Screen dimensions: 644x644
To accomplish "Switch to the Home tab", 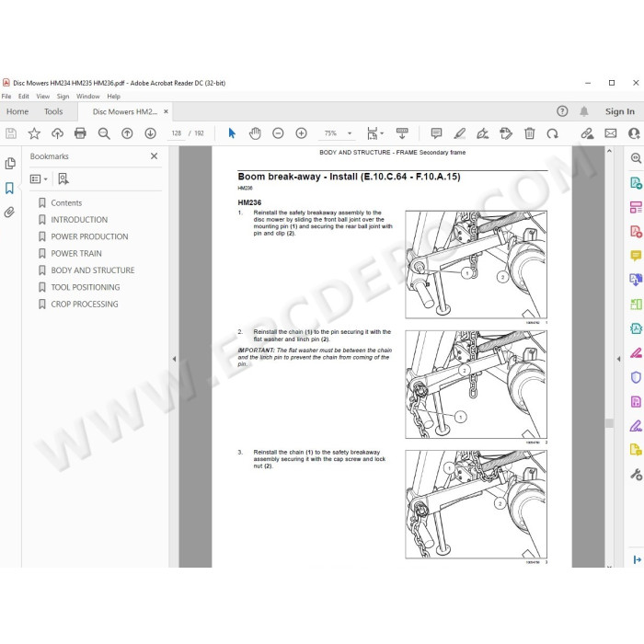I will 17,111.
